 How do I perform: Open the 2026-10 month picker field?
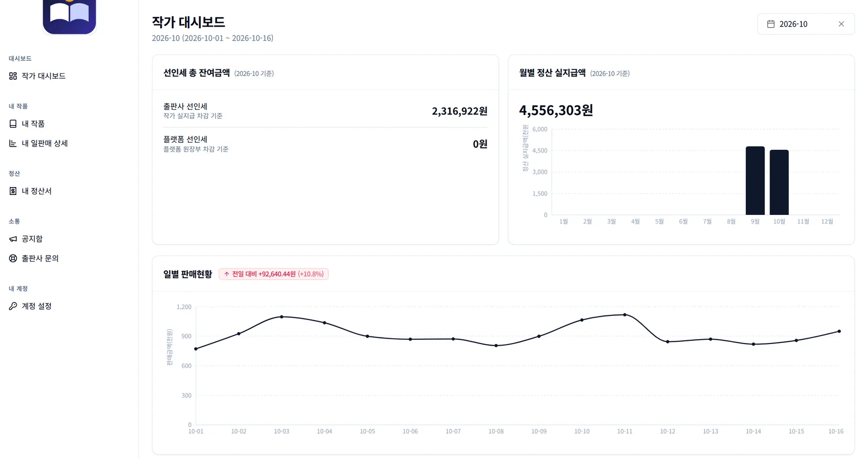(x=806, y=24)
